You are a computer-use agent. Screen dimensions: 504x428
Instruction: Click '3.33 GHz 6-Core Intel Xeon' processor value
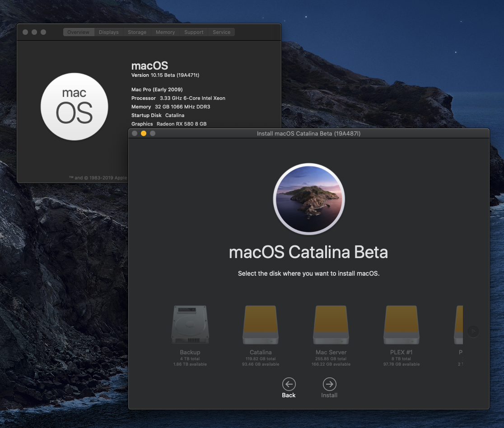(192, 99)
